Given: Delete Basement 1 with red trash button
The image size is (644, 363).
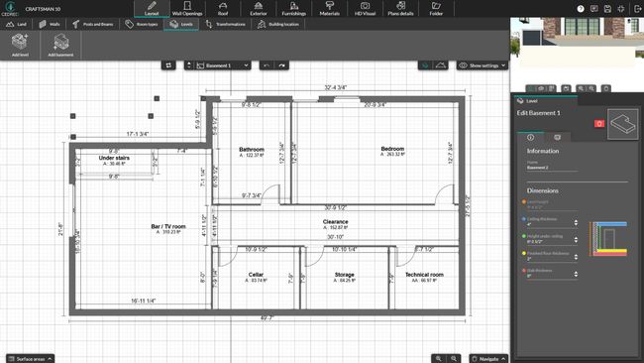Looking at the screenshot, I should [x=599, y=123].
